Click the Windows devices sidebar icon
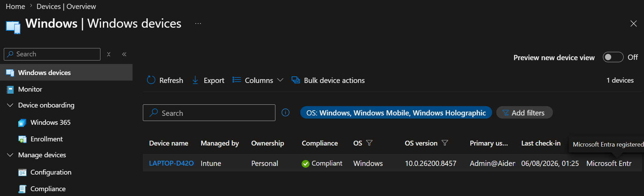Viewport: 644px width, 196px height. 10,73
